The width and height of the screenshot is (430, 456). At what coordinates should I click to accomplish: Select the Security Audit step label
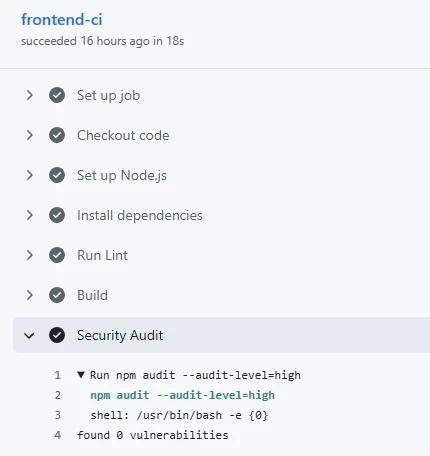click(120, 335)
